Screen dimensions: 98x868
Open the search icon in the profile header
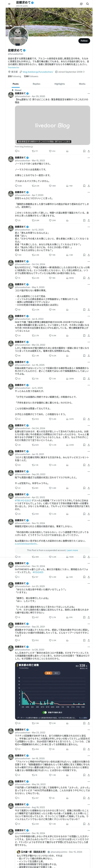88,4
